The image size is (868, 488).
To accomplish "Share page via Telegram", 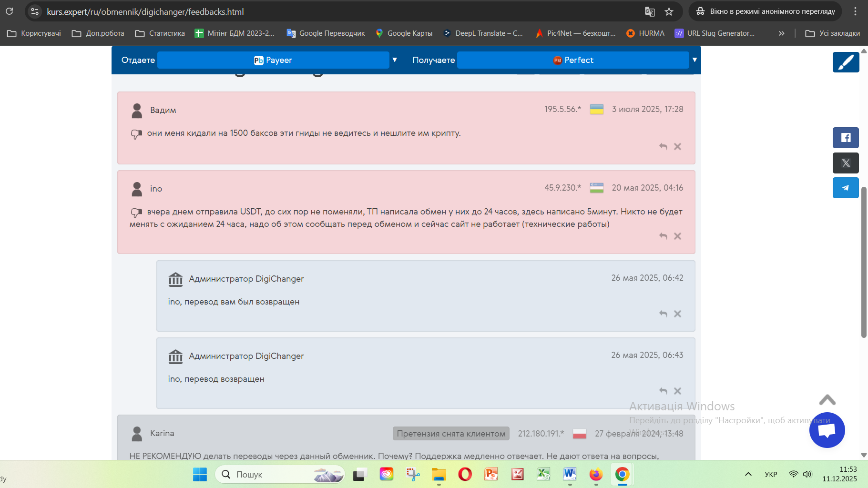I will 846,188.
